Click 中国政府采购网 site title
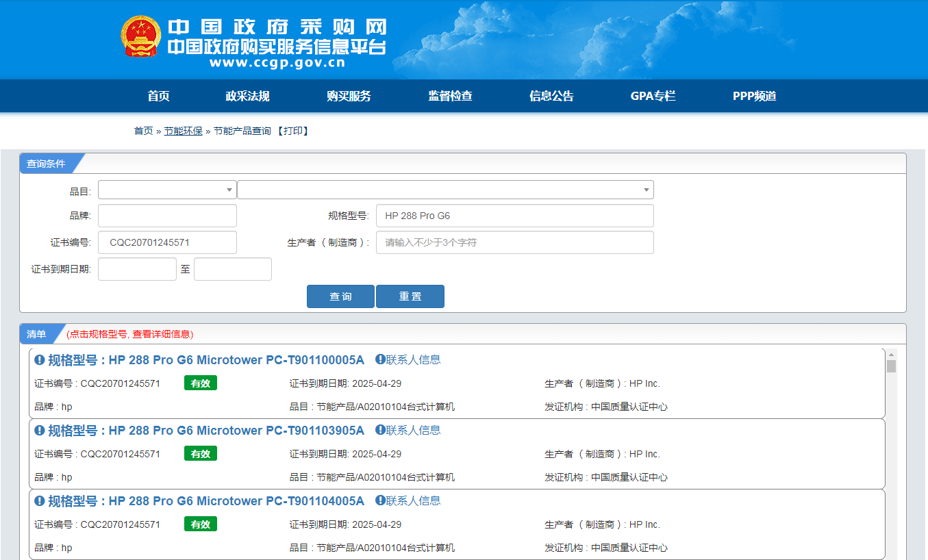Image resolution: width=928 pixels, height=560 pixels. point(277,27)
